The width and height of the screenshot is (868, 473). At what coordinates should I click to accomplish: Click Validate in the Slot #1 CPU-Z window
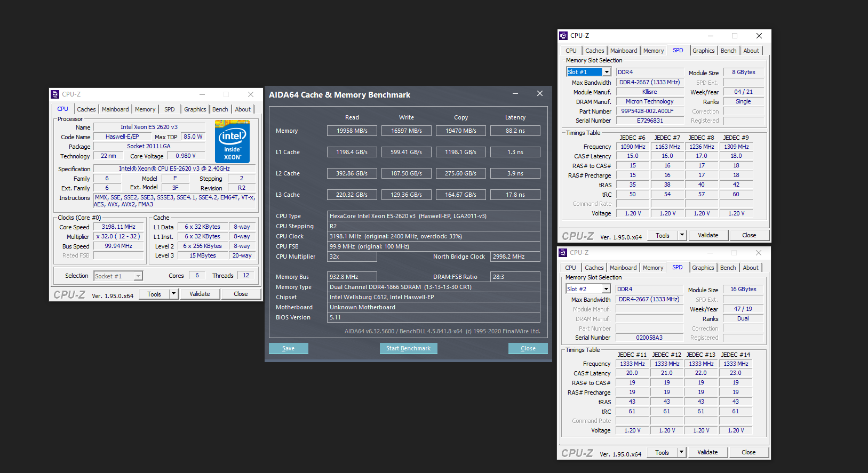708,235
